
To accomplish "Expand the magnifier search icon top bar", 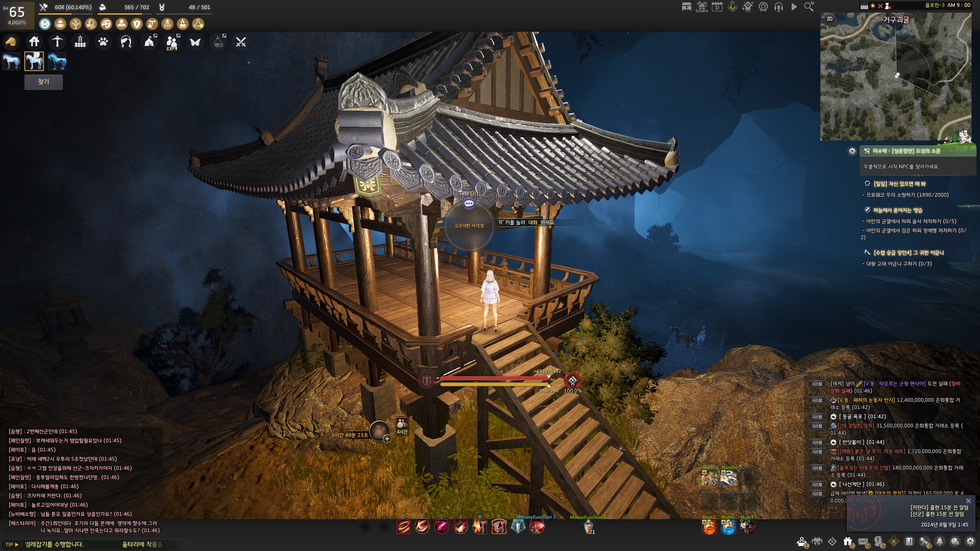I will (808, 7).
